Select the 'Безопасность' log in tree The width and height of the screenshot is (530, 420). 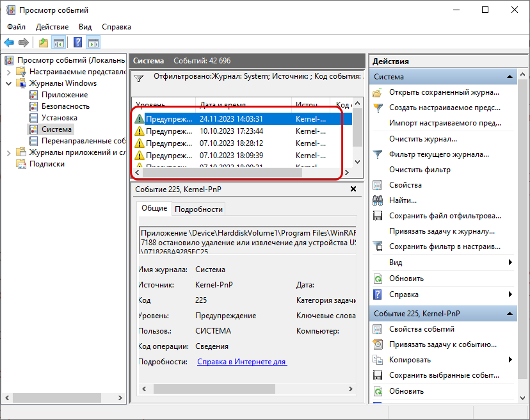(65, 106)
